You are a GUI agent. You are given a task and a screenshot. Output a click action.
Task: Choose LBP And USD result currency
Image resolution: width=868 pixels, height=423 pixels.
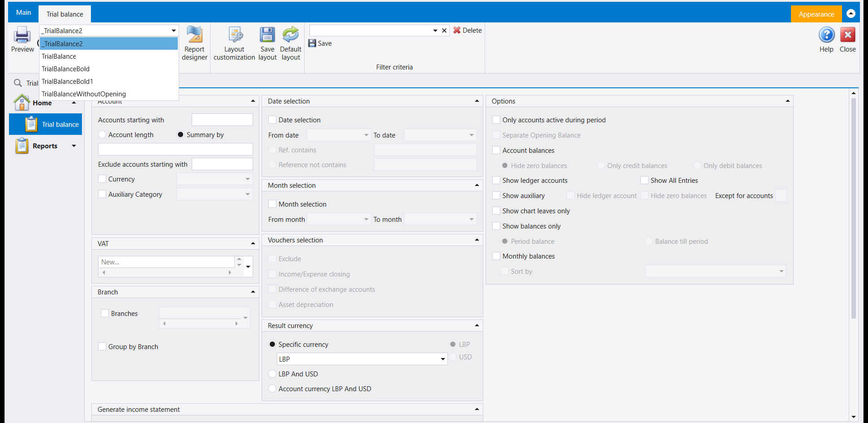[272, 374]
